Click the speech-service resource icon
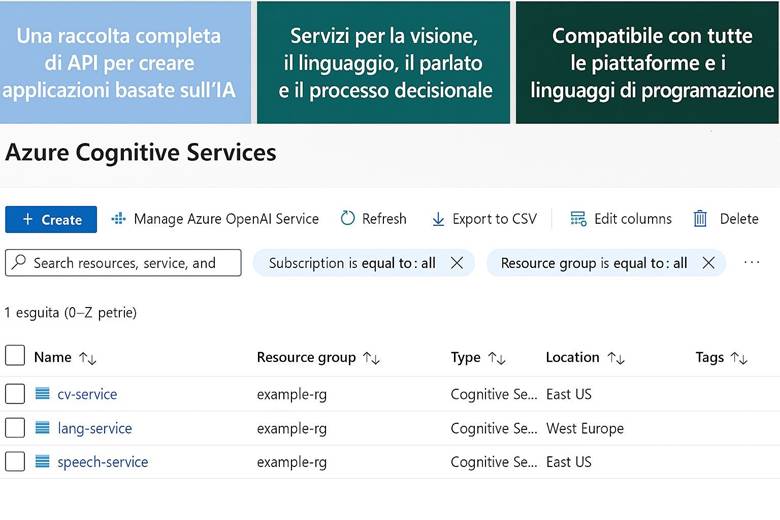Image resolution: width=780 pixels, height=520 pixels. [x=42, y=461]
